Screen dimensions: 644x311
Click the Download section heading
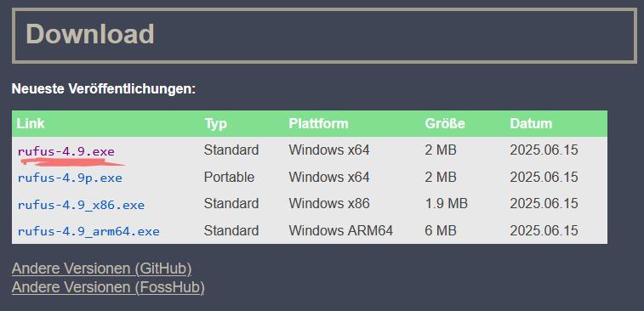(x=90, y=34)
